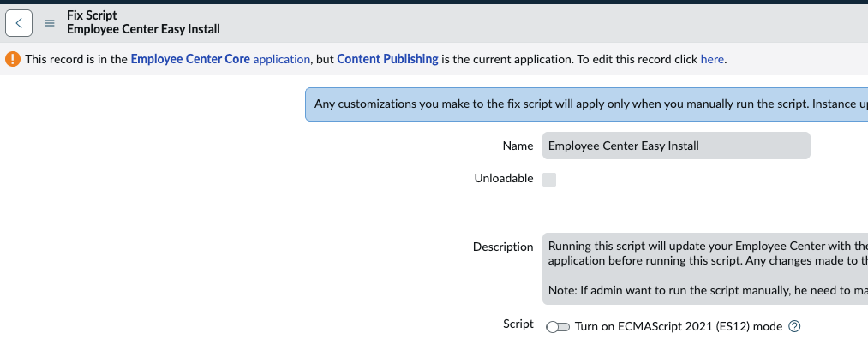Open the Employee Center Core link

click(190, 59)
